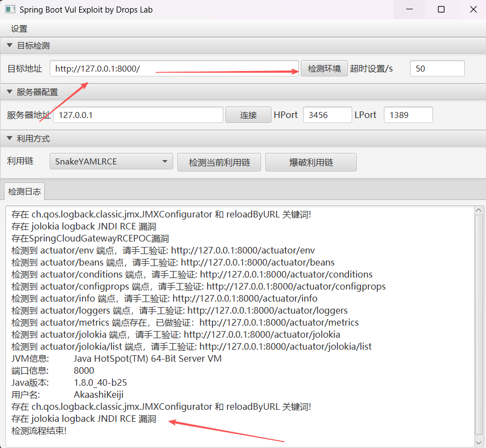Focus the 超时设置 timeout field
The width and height of the screenshot is (486, 448).
point(437,68)
